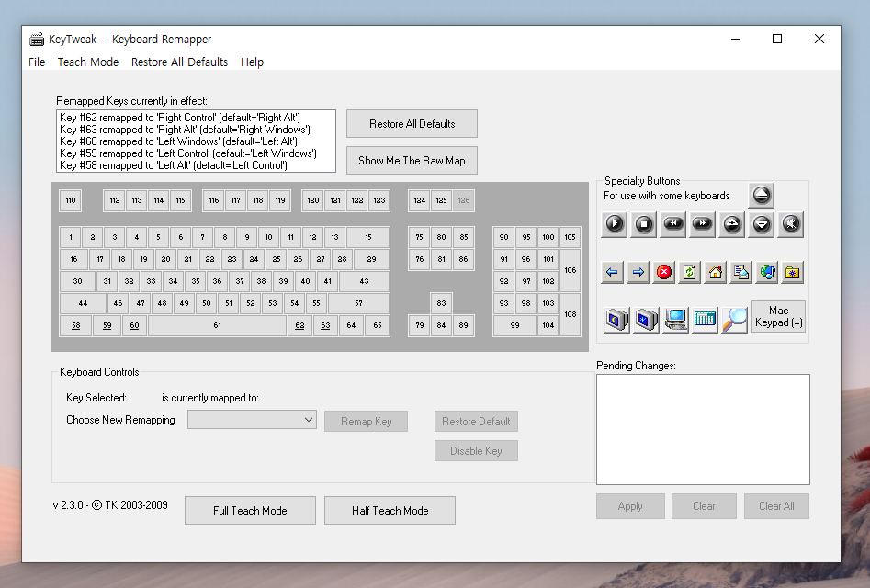
Task: Open the File menu
Action: tap(37, 62)
